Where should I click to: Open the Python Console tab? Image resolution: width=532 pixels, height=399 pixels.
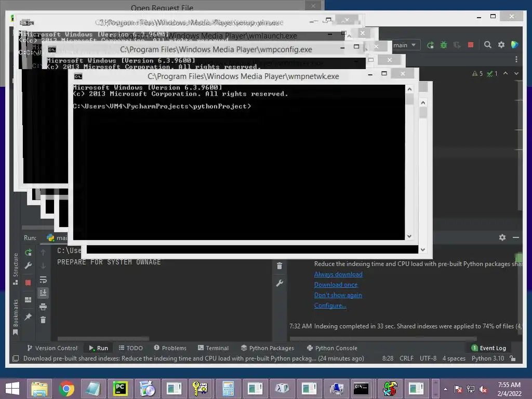pos(332,348)
